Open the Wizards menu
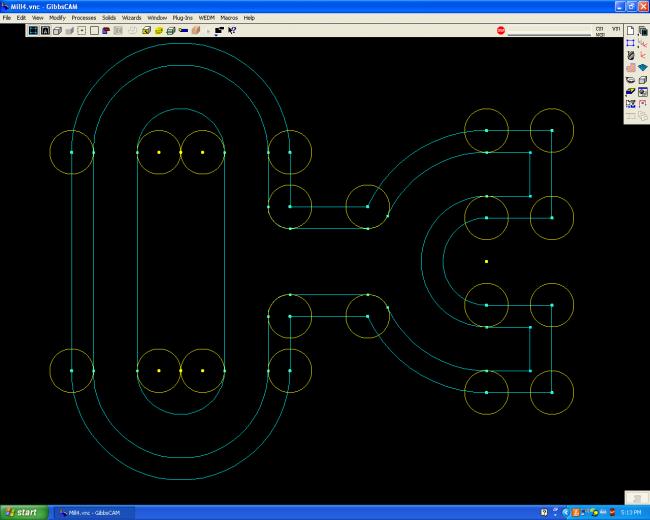650x520 pixels. (x=131, y=18)
